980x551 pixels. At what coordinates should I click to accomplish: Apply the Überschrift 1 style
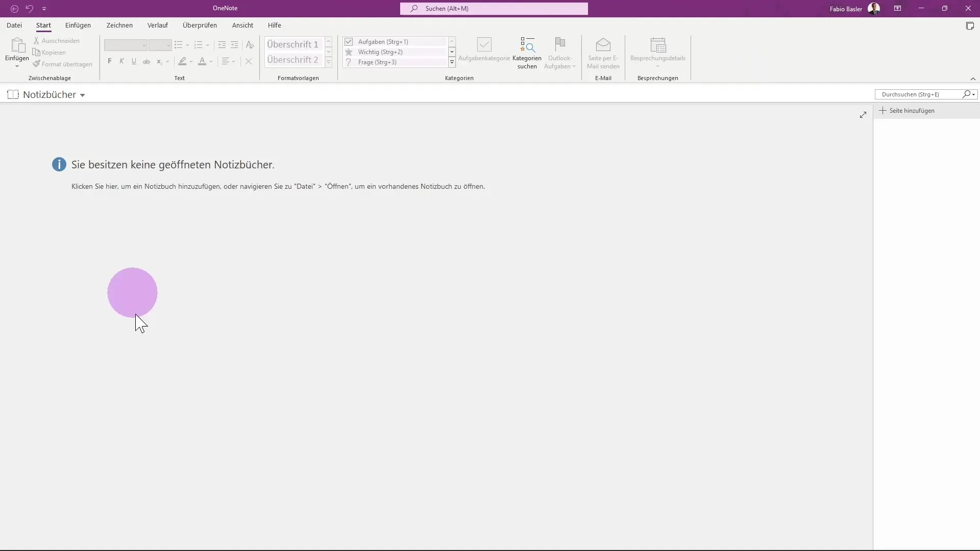293,44
